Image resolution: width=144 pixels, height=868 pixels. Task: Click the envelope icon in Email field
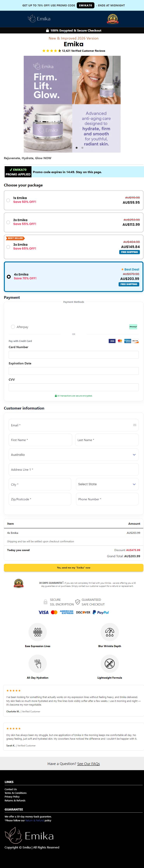(135, 425)
